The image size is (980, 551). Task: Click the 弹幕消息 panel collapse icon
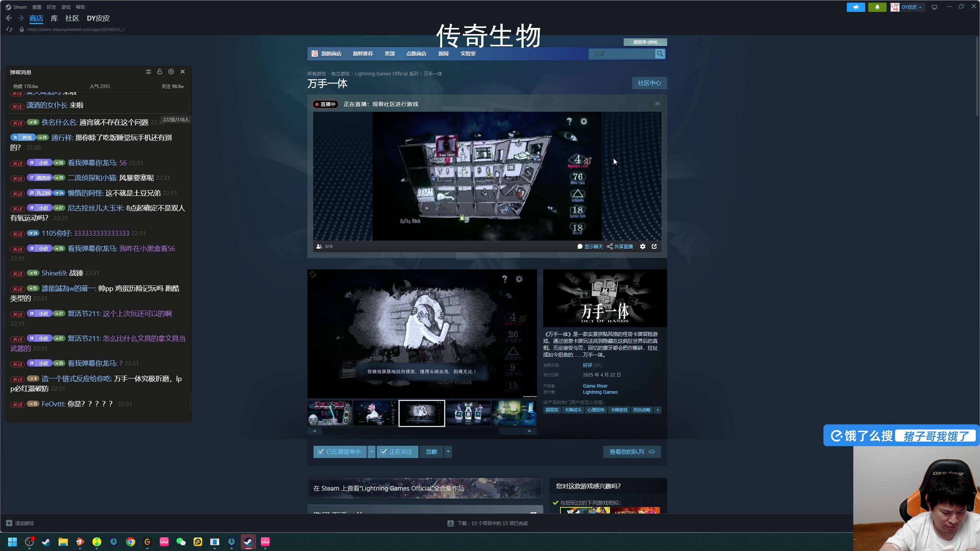coord(149,72)
